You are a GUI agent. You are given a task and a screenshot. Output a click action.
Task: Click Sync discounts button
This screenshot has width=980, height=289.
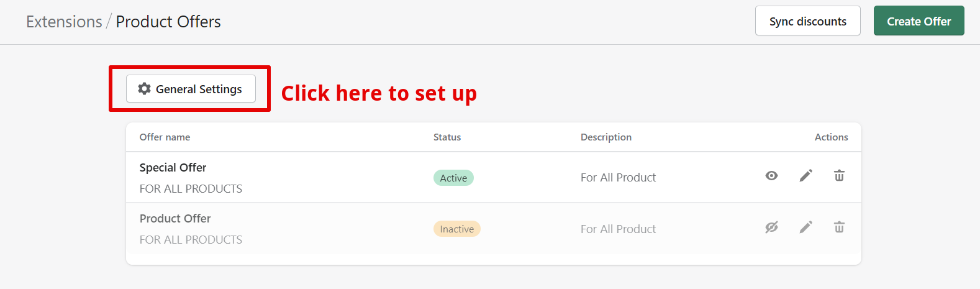[807, 21]
